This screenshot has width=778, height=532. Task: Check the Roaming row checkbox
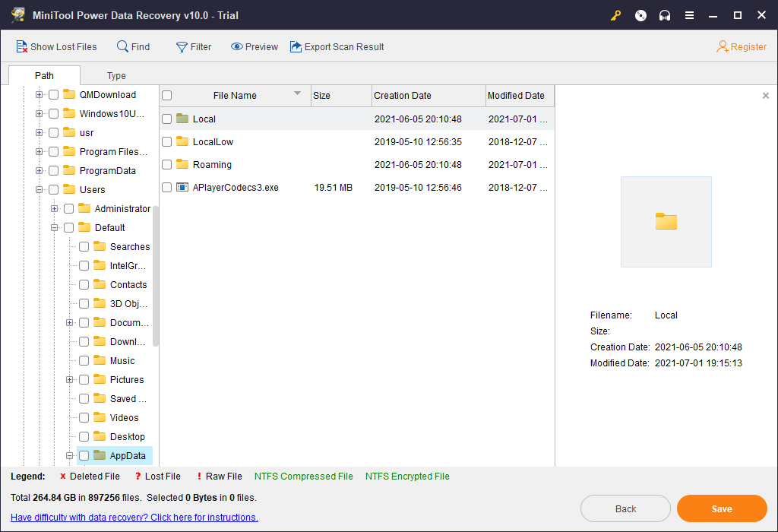pos(166,165)
